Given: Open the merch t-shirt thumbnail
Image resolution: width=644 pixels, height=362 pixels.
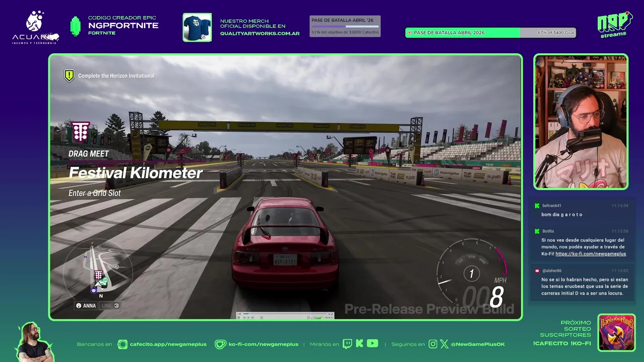Looking at the screenshot, I should (x=197, y=27).
